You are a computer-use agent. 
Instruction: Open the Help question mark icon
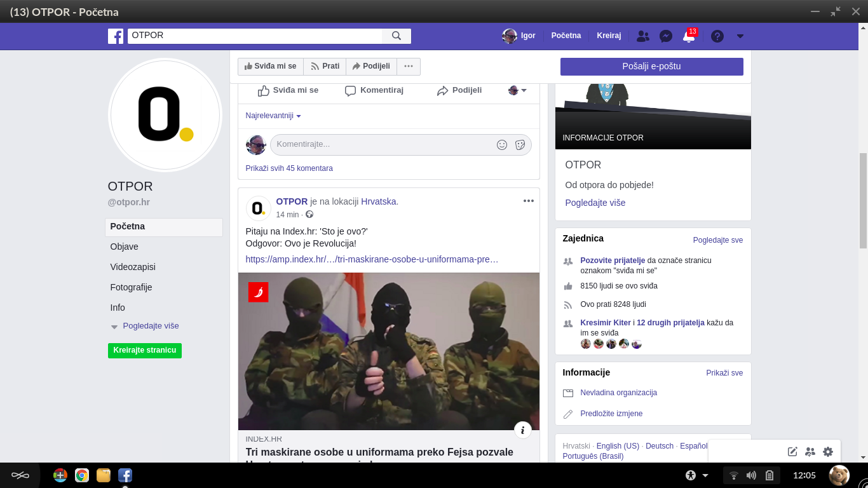717,36
